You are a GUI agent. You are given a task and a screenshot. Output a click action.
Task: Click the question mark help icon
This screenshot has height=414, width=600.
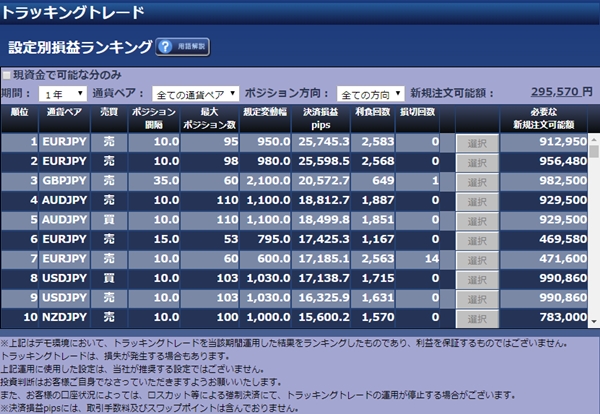point(165,47)
